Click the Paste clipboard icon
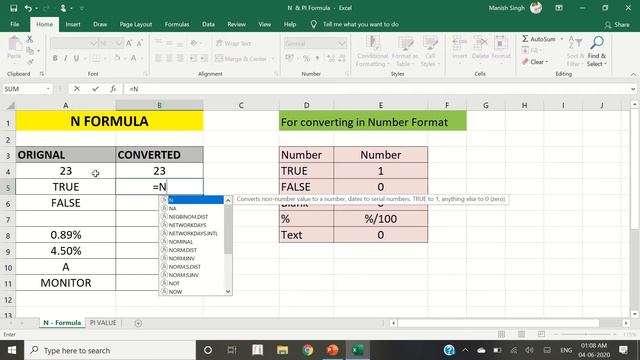The height and width of the screenshot is (360, 640). click(x=14, y=44)
